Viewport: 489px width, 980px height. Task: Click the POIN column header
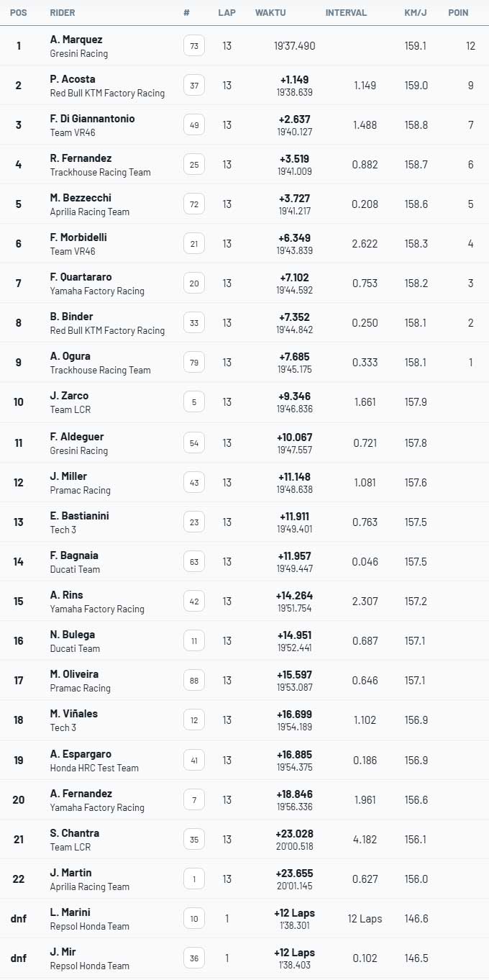coord(459,13)
